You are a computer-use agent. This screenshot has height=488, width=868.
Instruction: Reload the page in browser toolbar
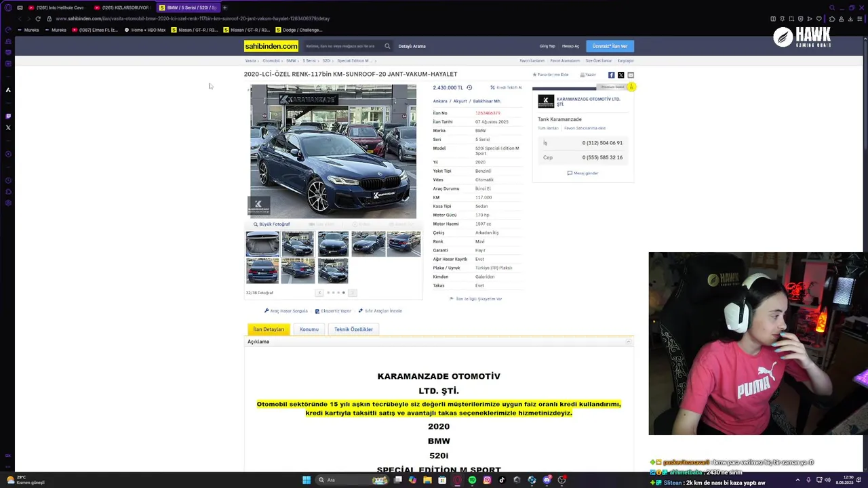pyautogui.click(x=38, y=18)
